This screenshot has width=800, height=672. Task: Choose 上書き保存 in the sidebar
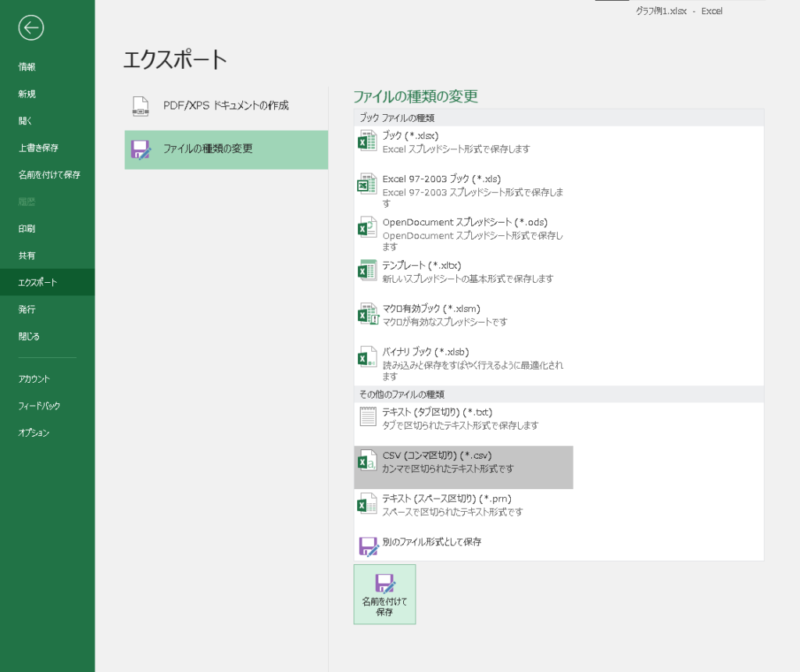click(x=38, y=148)
